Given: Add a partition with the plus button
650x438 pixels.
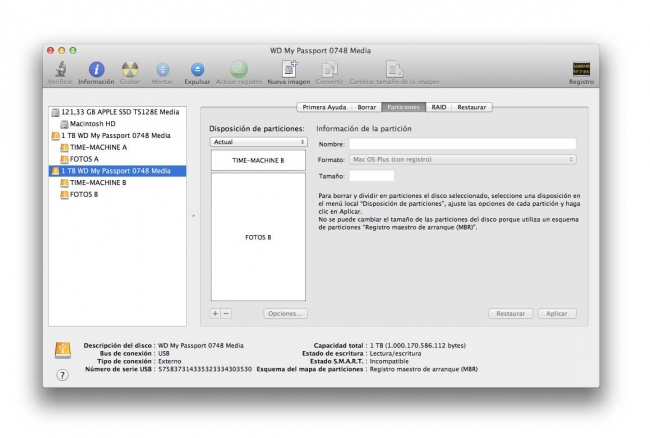Looking at the screenshot, I should (215, 314).
